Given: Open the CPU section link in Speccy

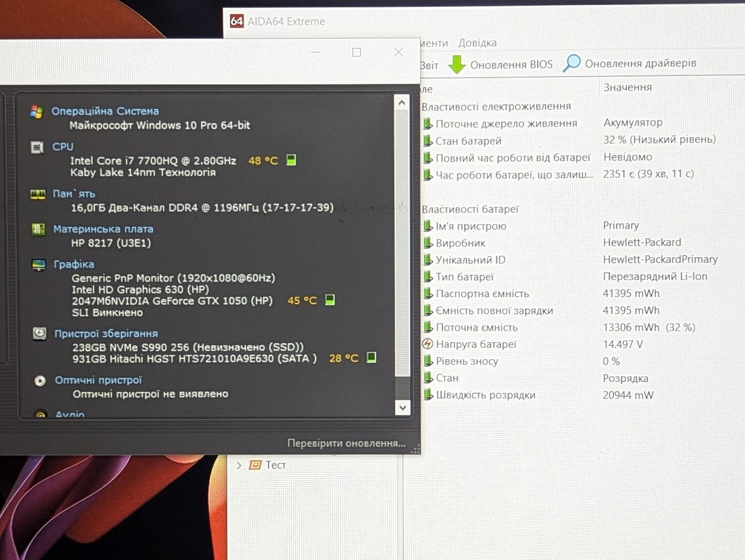Looking at the screenshot, I should (63, 147).
